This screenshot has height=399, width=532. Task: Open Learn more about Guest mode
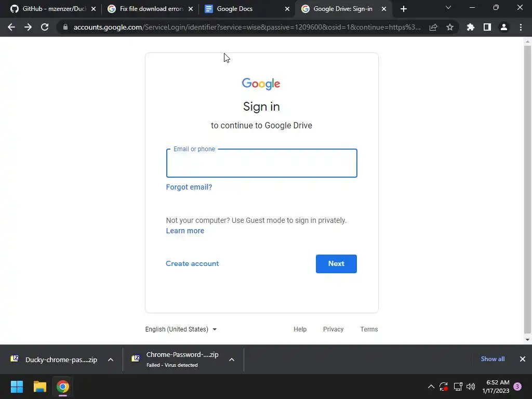pyautogui.click(x=185, y=231)
